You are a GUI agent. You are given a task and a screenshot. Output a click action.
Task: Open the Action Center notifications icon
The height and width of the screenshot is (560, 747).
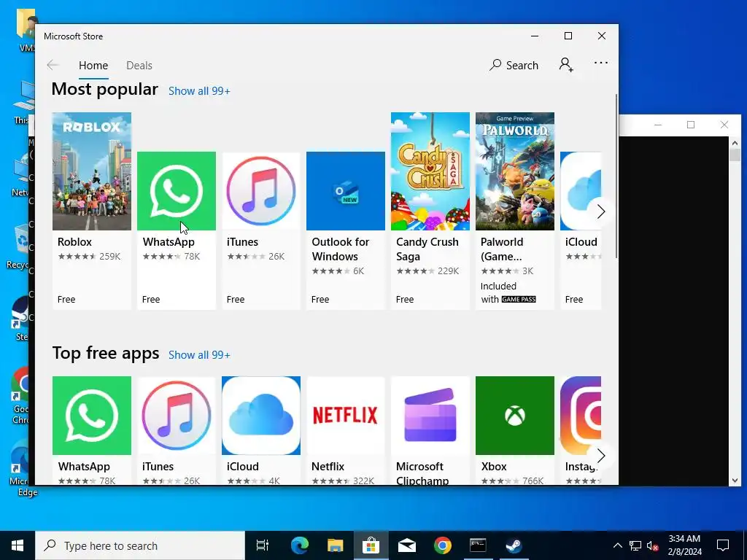(723, 545)
